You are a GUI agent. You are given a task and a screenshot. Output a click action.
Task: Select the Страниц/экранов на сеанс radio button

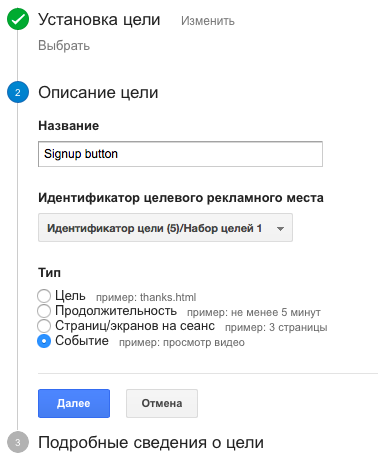point(44,326)
